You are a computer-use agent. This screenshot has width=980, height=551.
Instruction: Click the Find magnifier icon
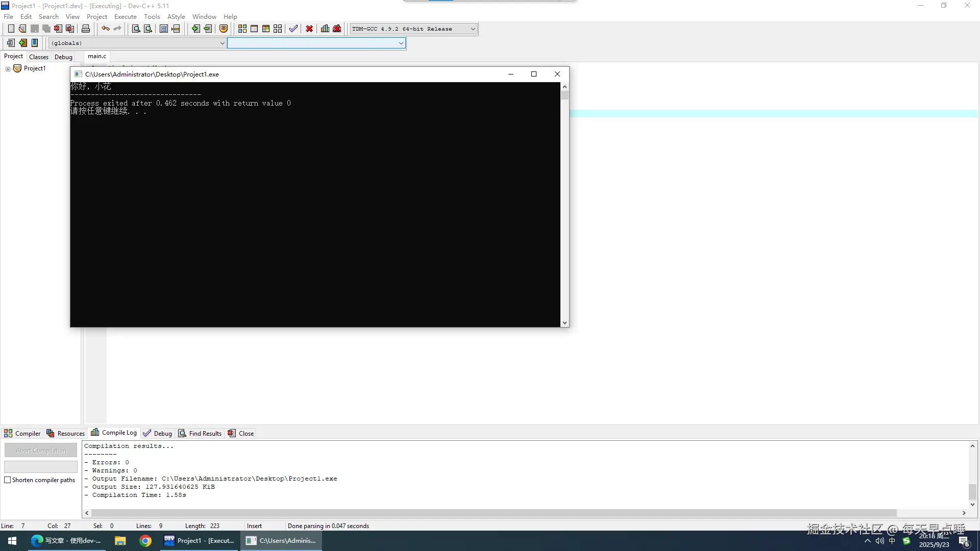click(x=136, y=29)
